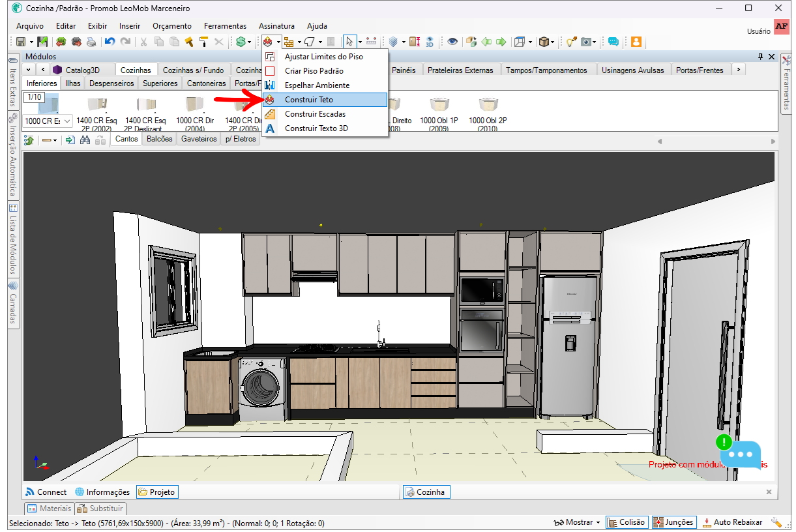Viewport: 796px width, 532px height.
Task: Click the Undo arrow icon
Action: coord(110,42)
